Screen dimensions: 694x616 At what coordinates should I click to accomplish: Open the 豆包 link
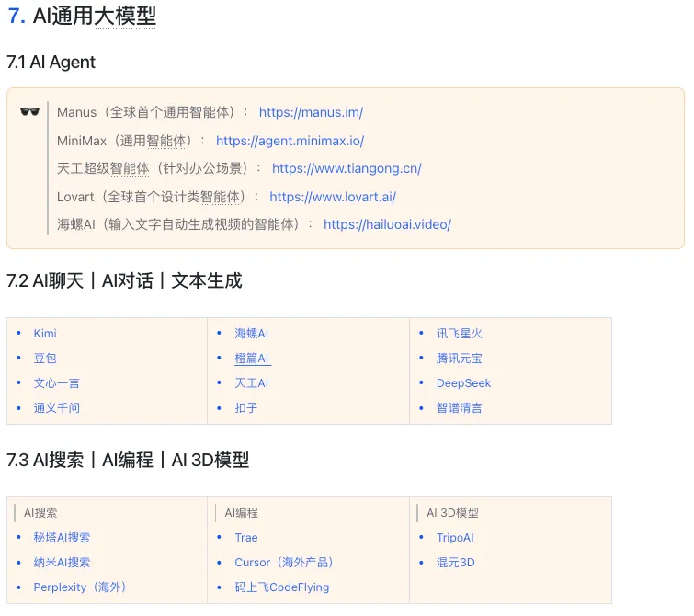click(x=45, y=359)
